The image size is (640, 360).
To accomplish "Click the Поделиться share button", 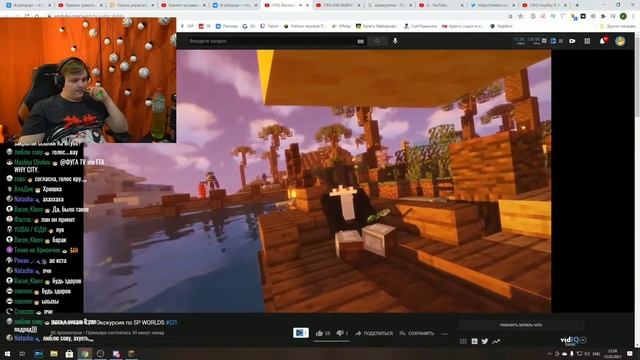I will point(374,333).
